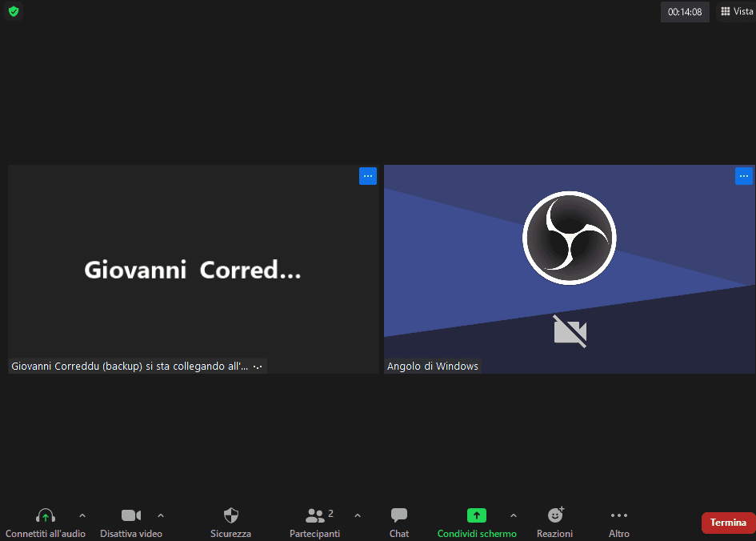Open the Altro more options menu
This screenshot has width=756, height=541.
[x=618, y=516]
